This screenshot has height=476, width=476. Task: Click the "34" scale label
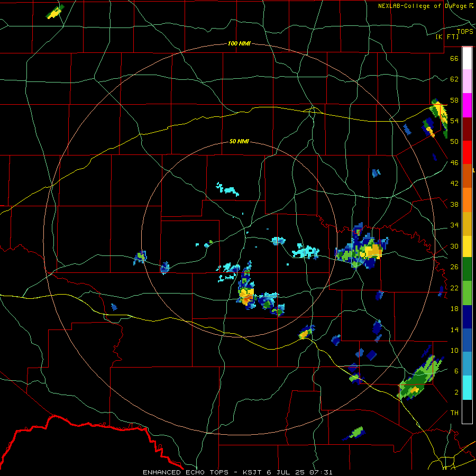tap(454, 225)
